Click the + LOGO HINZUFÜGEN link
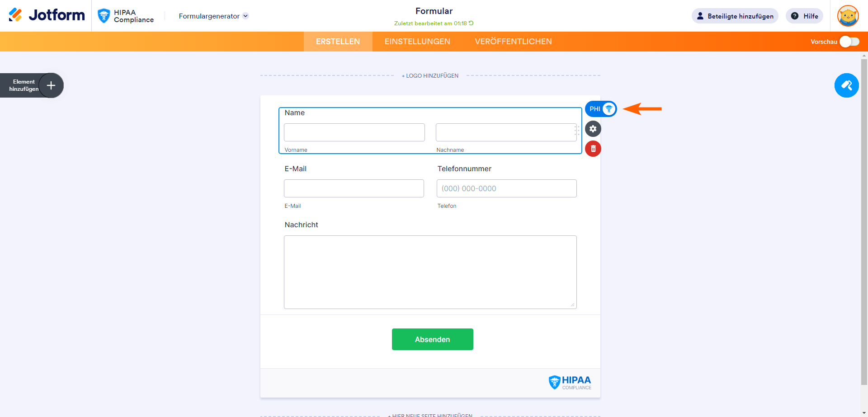This screenshot has height=417, width=868. (430, 76)
